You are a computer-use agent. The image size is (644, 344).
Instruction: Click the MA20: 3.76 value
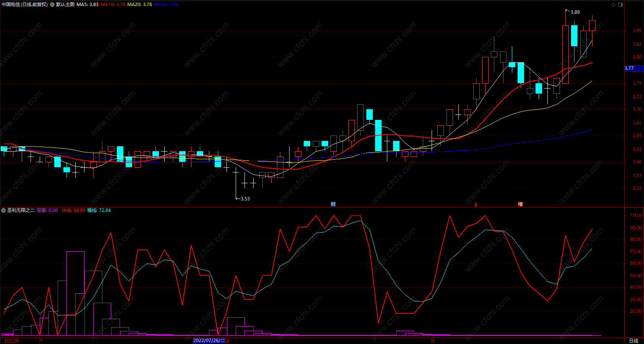click(139, 5)
